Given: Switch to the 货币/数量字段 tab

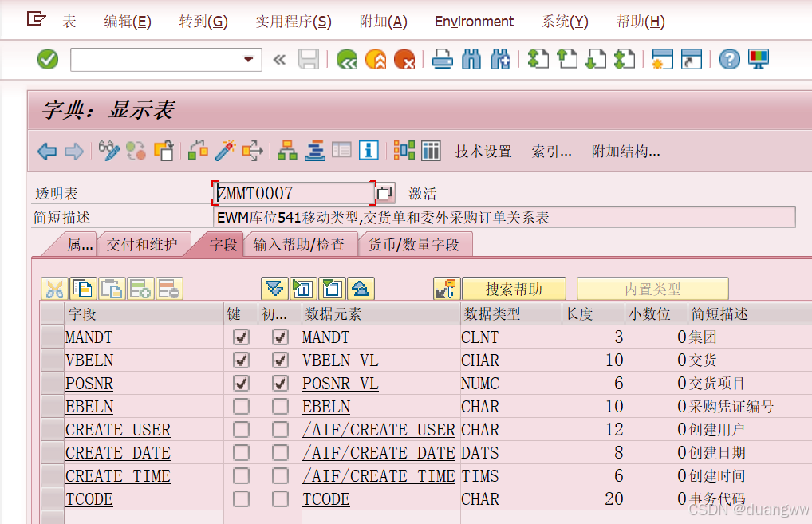Looking at the screenshot, I should point(413,244).
